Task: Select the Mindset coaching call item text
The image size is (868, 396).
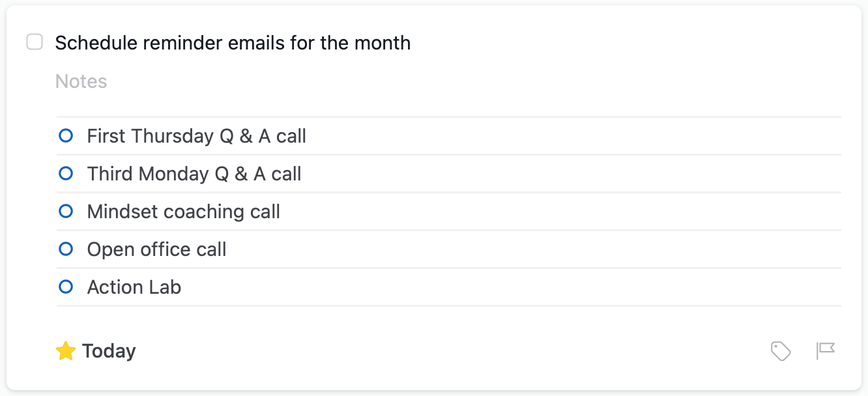Action: (x=183, y=212)
